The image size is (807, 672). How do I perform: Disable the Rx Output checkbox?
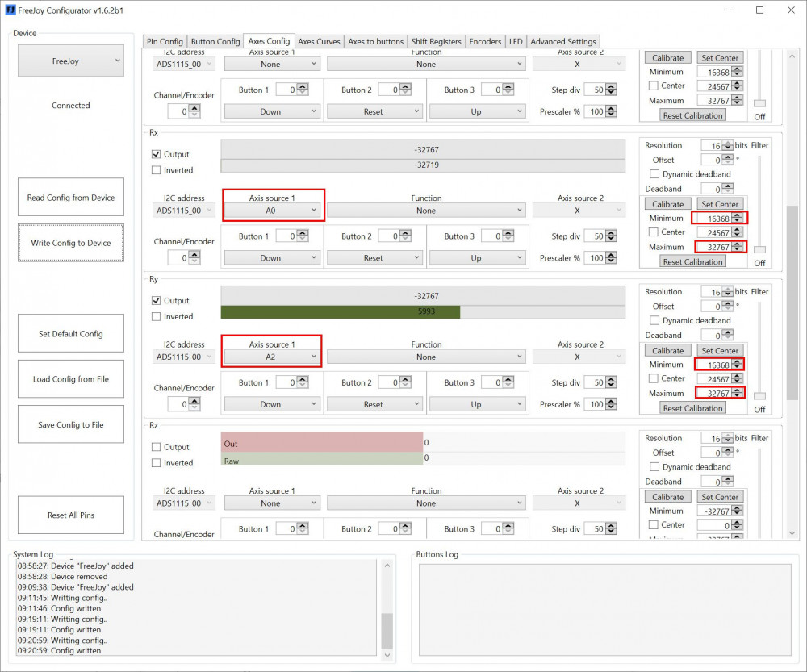tap(157, 154)
